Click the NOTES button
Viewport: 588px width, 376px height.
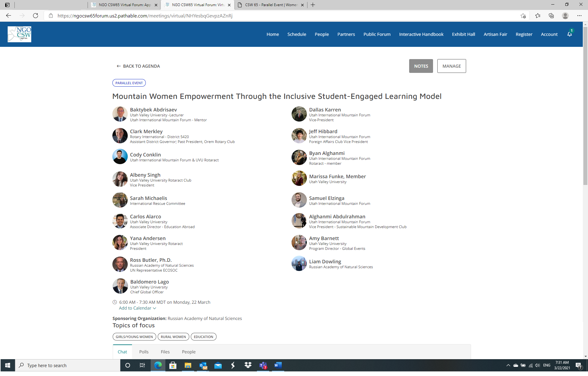click(x=421, y=66)
